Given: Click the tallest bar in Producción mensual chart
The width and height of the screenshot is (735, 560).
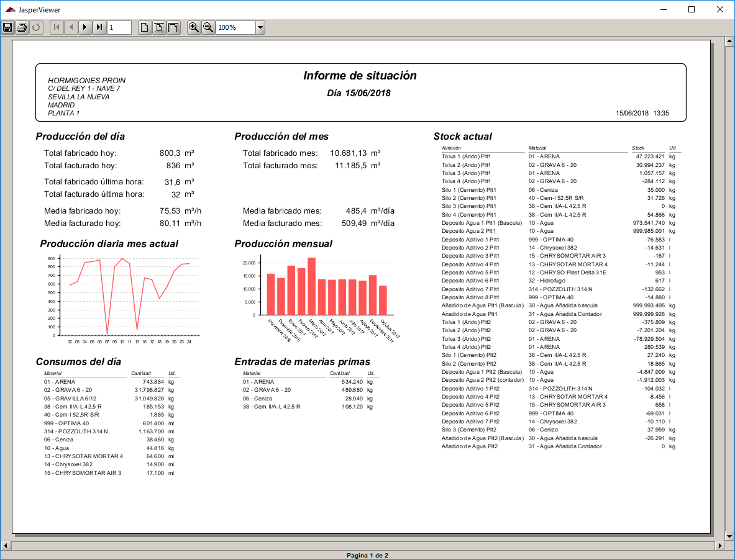Looking at the screenshot, I should 311,286.
